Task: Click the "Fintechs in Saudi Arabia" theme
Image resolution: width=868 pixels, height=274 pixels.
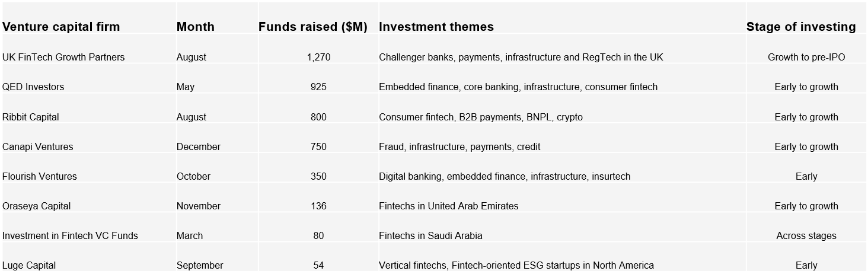Action: [x=430, y=236]
